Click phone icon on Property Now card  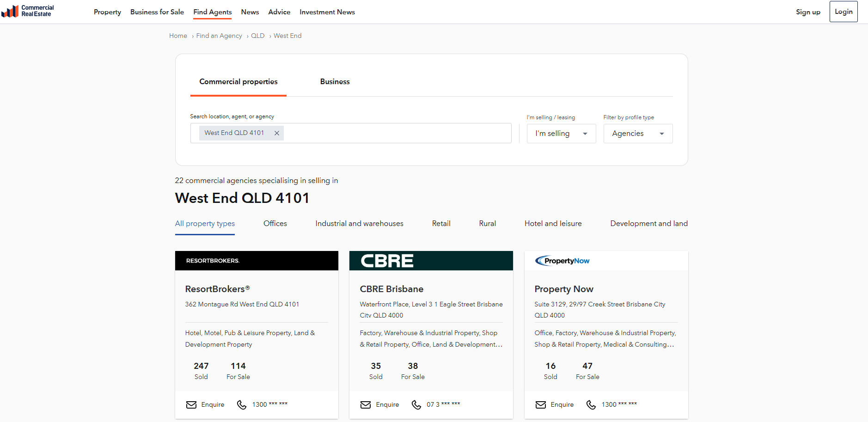(591, 405)
